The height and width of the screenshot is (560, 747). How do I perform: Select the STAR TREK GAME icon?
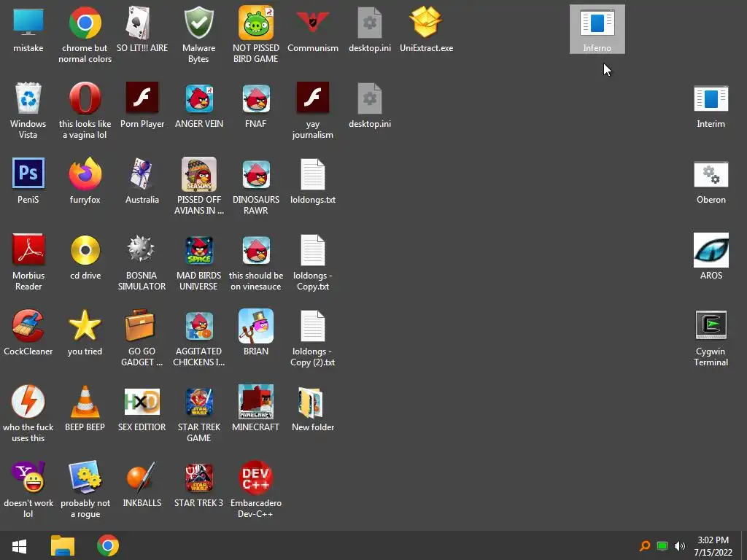[x=198, y=402]
